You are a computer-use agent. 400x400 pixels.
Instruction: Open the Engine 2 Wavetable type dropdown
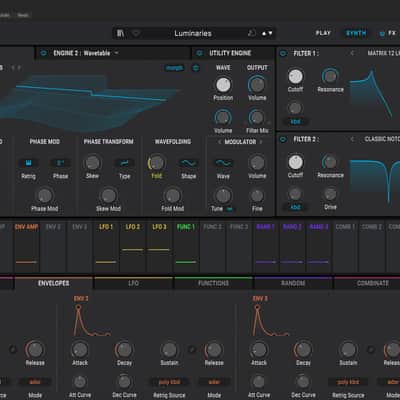coord(86,53)
